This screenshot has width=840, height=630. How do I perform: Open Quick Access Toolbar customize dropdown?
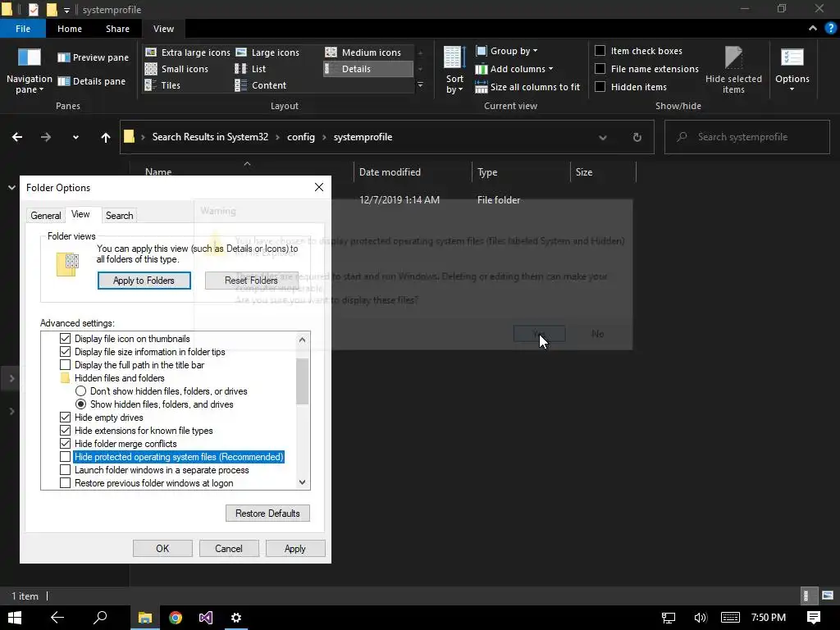[66, 10]
